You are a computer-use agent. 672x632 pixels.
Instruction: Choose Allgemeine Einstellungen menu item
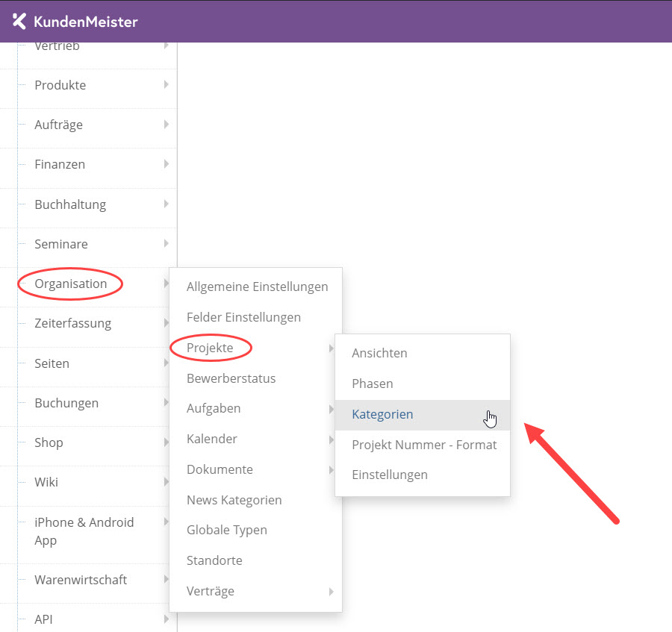tap(257, 287)
